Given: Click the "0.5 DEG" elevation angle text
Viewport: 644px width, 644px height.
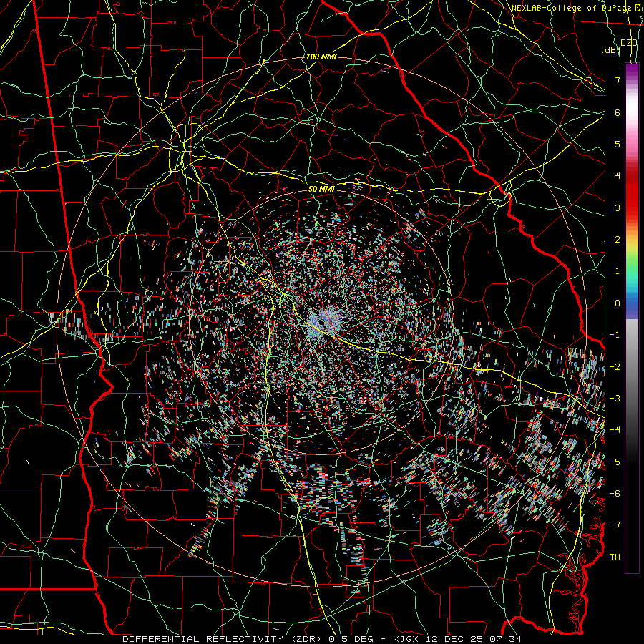Looking at the screenshot, I should tap(349, 639).
